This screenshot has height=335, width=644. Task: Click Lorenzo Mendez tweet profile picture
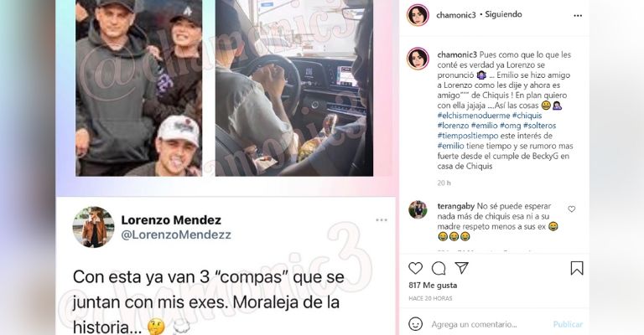[x=94, y=227]
